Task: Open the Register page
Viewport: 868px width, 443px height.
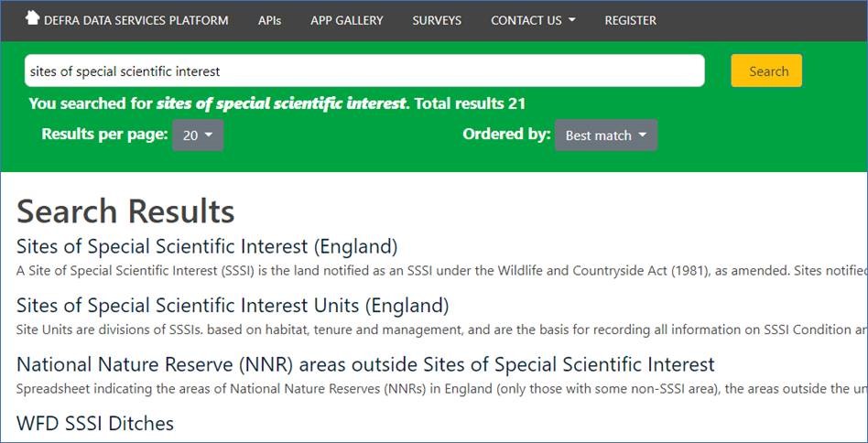Action: tap(630, 20)
